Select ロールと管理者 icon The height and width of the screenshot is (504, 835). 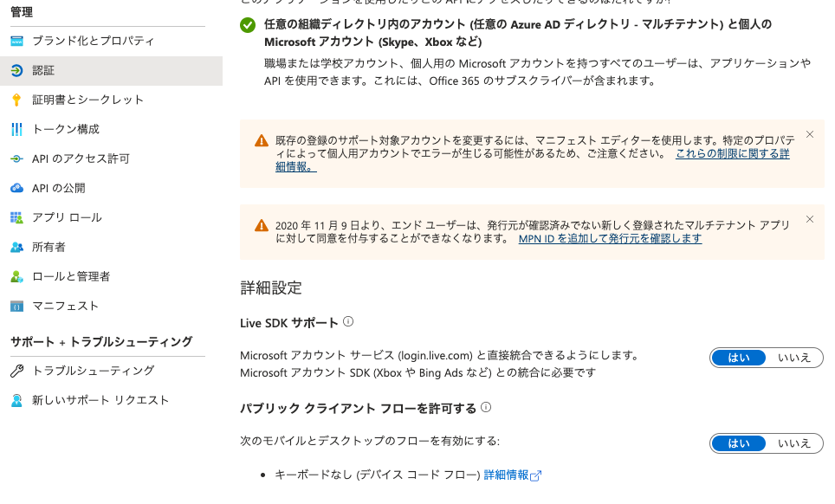pyautogui.click(x=19, y=276)
